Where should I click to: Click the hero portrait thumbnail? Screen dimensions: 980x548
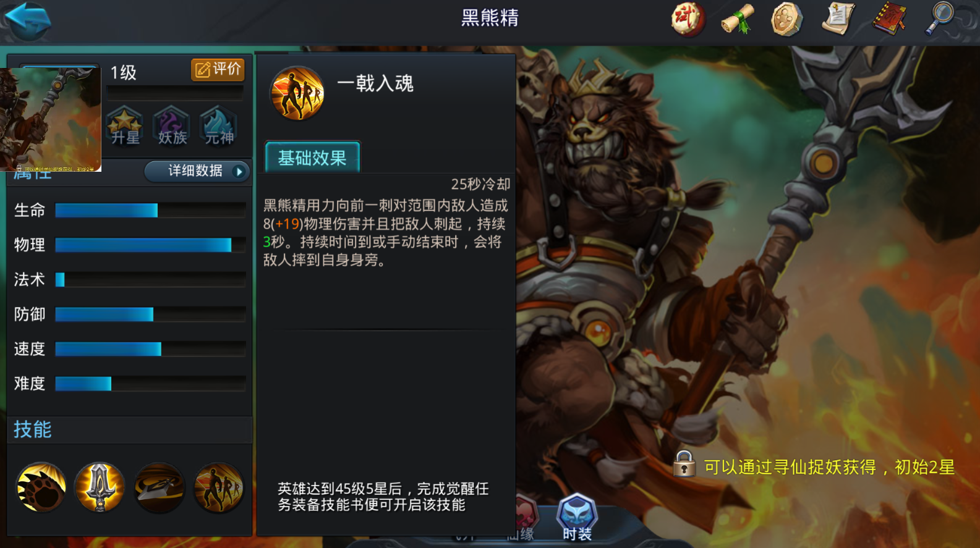tap(50, 119)
